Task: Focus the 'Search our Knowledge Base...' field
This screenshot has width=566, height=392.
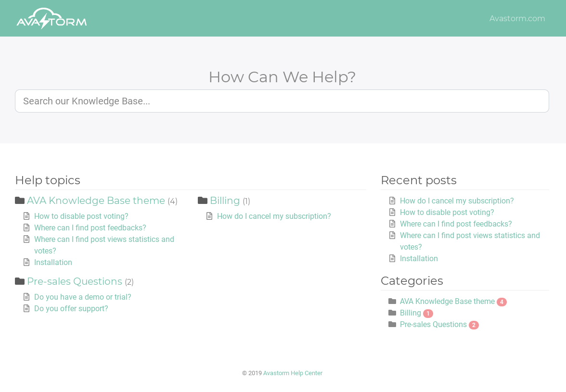Action: point(282,101)
